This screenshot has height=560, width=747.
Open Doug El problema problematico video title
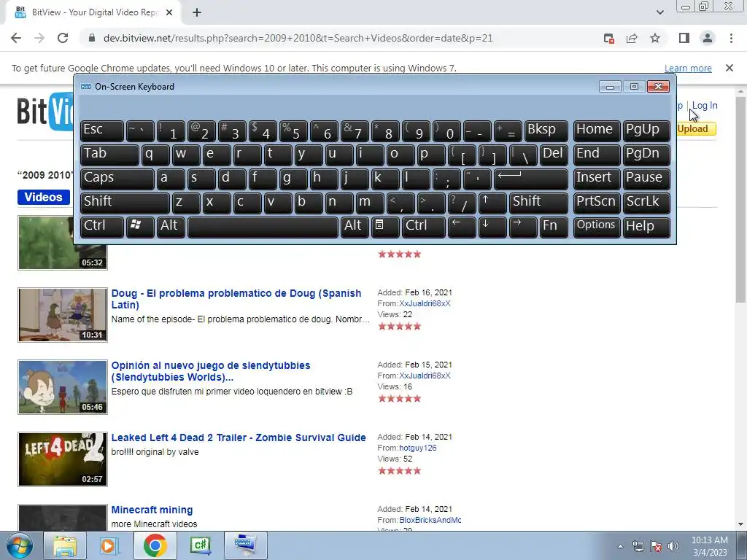[x=236, y=299]
